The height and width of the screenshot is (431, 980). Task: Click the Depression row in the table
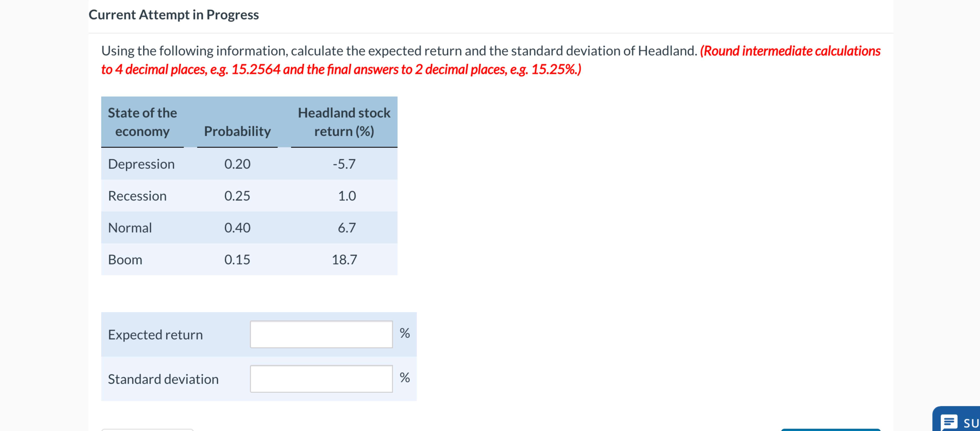[x=141, y=164]
